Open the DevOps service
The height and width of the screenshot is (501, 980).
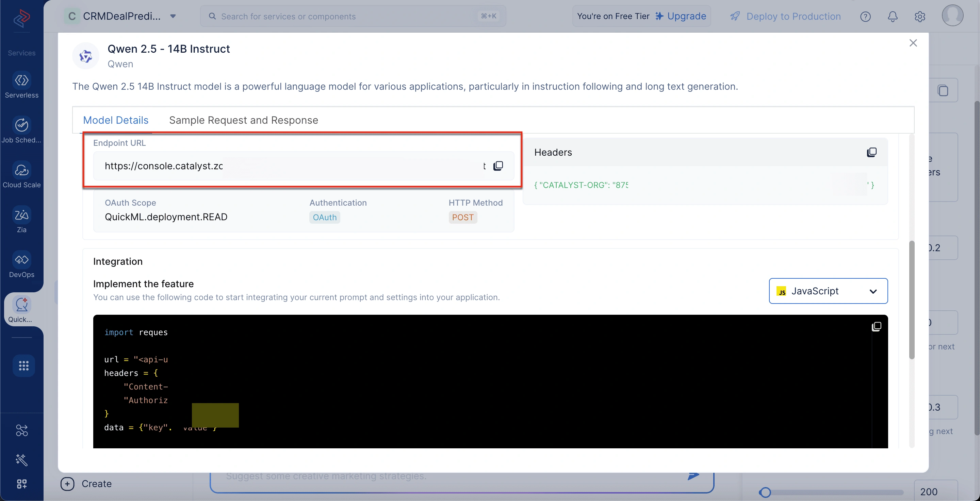pos(22,264)
